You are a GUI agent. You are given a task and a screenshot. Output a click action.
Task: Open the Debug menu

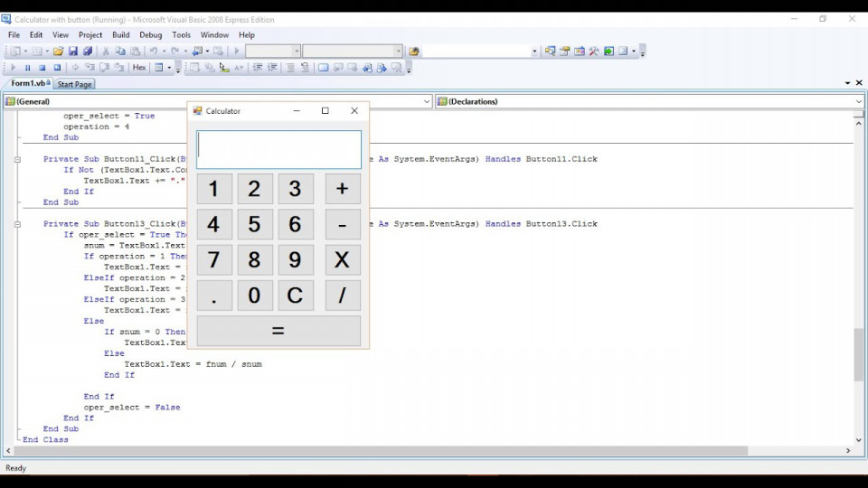[150, 35]
